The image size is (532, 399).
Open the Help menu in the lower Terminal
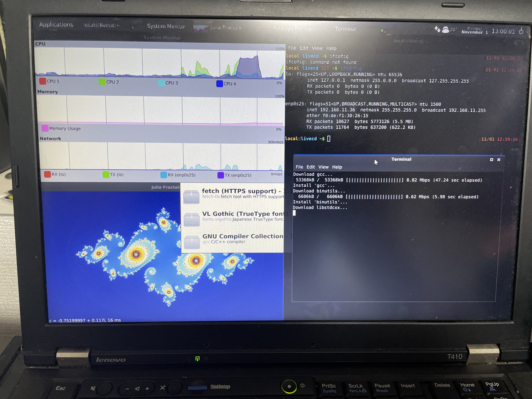(337, 167)
